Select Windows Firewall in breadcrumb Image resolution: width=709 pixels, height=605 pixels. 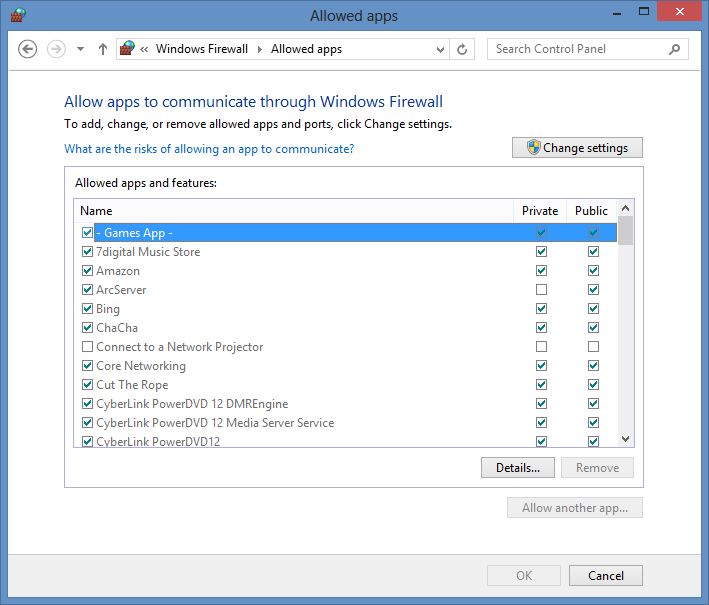(x=202, y=49)
